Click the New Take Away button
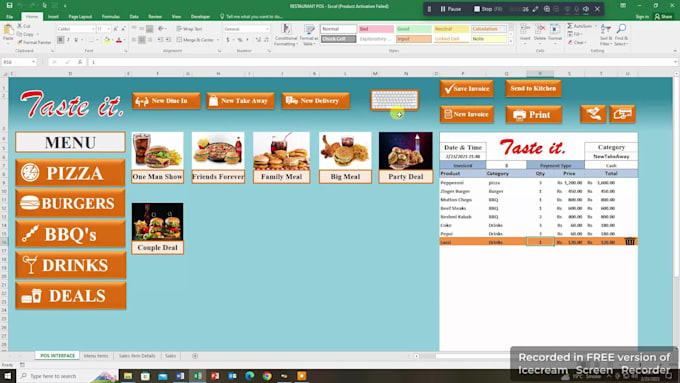The height and width of the screenshot is (383, 680). point(241,101)
